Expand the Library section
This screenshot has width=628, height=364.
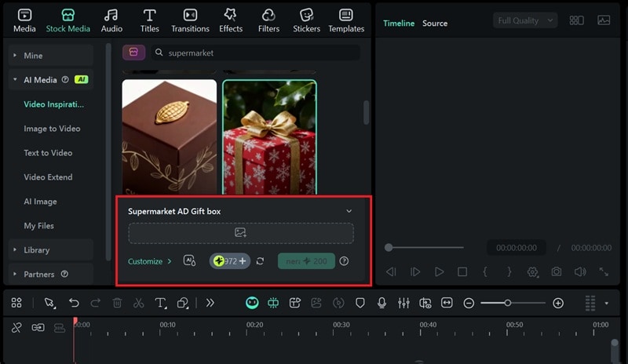coord(51,250)
